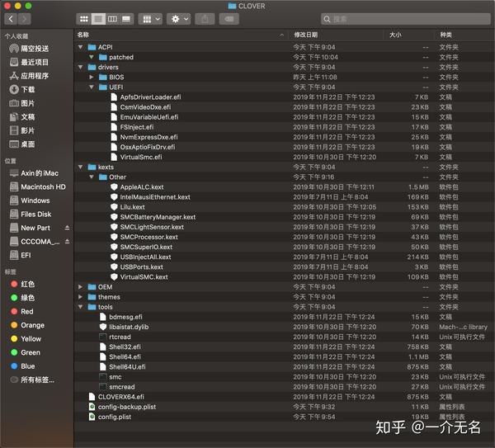This screenshot has height=448, width=495.
Task: Open Applications in the sidebar
Action: point(29,76)
